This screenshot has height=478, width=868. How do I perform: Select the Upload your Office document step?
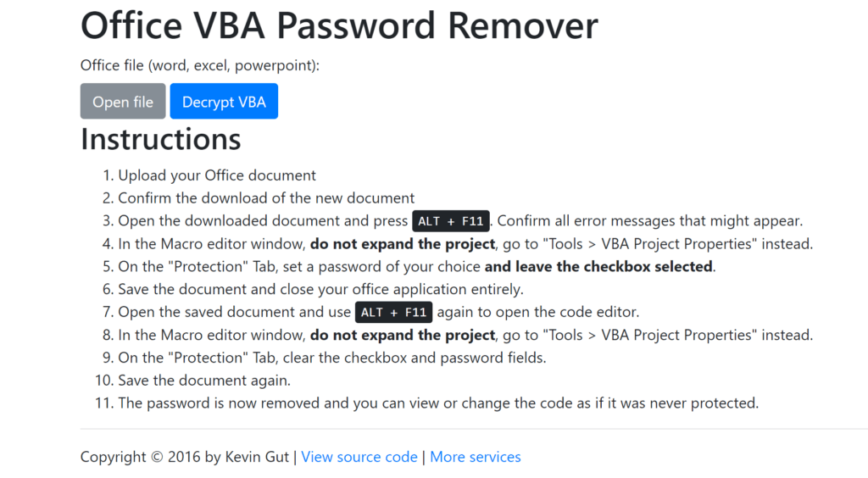[217, 175]
